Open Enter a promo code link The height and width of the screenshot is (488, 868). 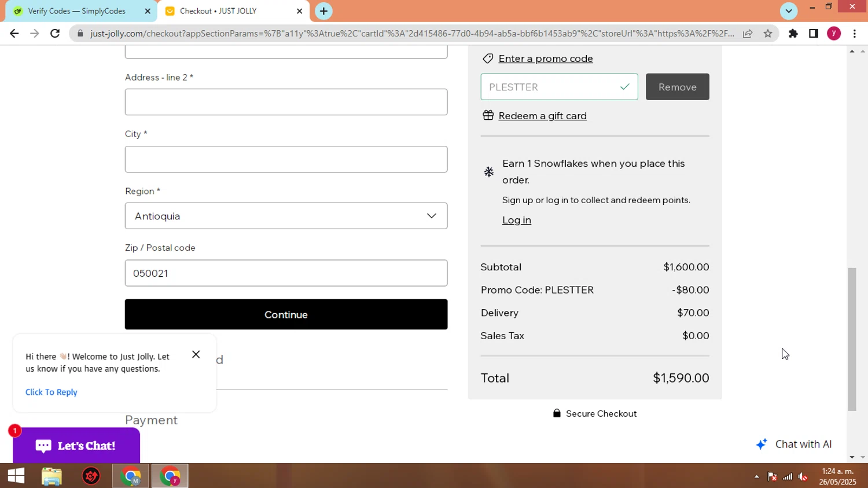(546, 58)
